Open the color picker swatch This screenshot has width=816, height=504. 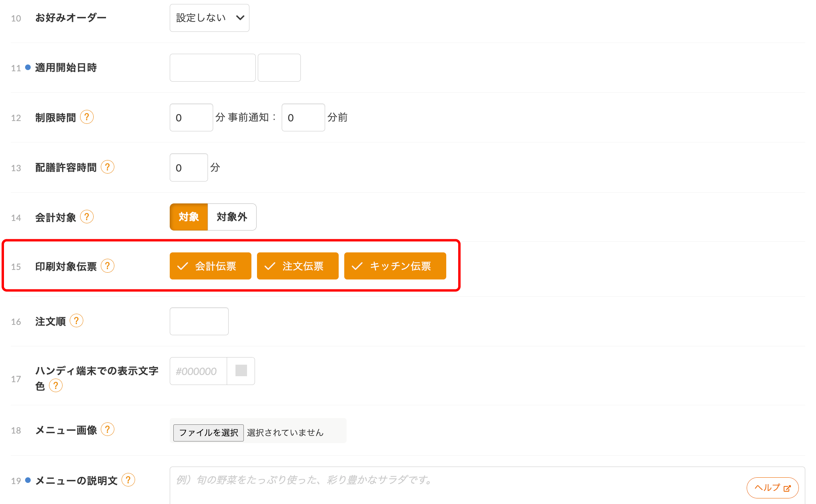tap(241, 371)
